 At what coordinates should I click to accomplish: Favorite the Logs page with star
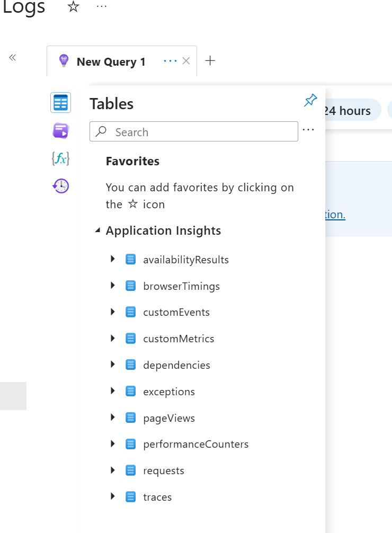coord(74,7)
